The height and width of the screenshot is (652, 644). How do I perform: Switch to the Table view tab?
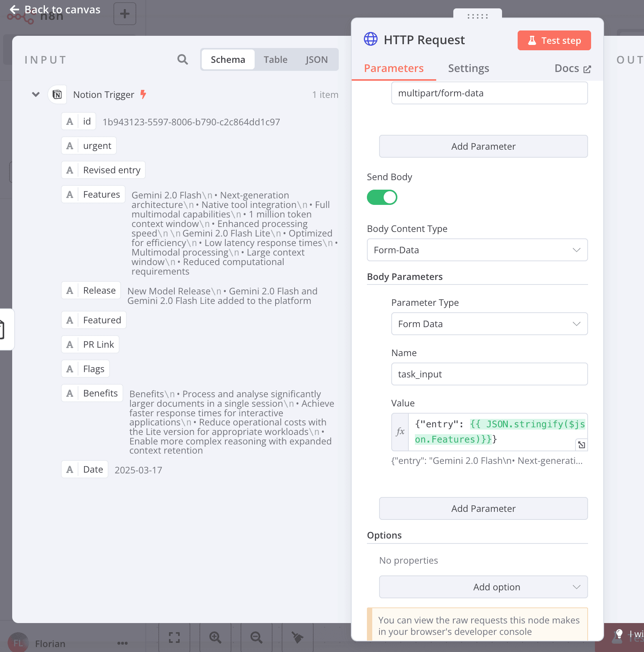276,59
